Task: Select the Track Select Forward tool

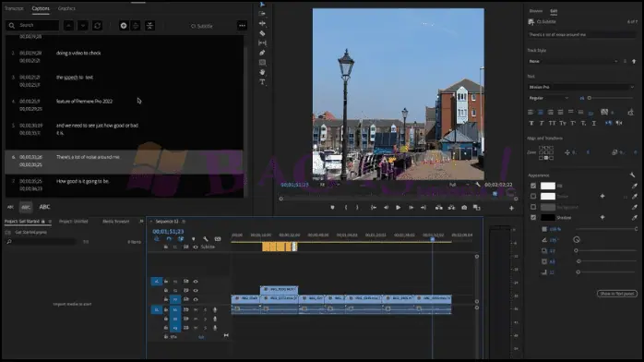Action: click(262, 14)
